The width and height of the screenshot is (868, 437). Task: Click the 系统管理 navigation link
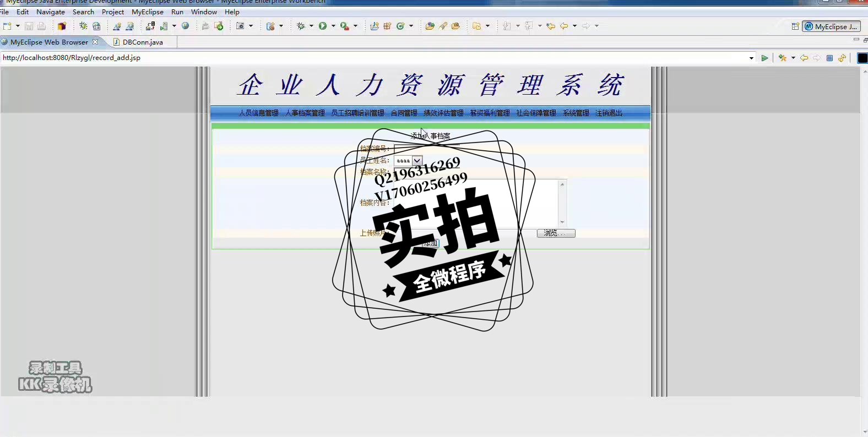pyautogui.click(x=576, y=113)
